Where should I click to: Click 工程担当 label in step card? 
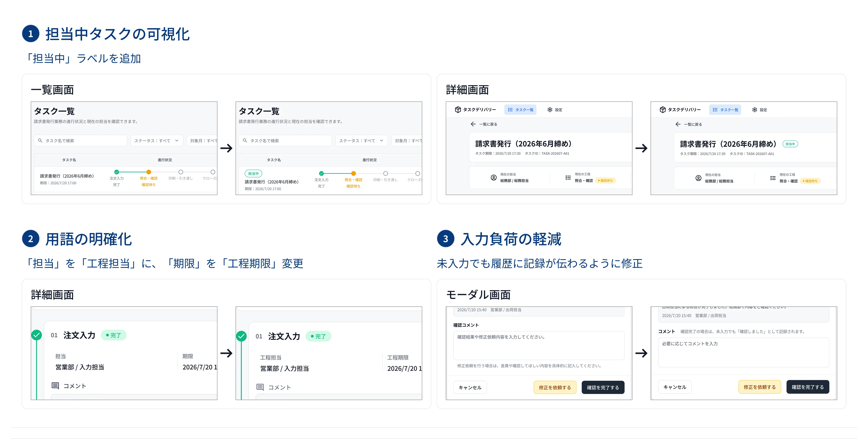point(271,357)
